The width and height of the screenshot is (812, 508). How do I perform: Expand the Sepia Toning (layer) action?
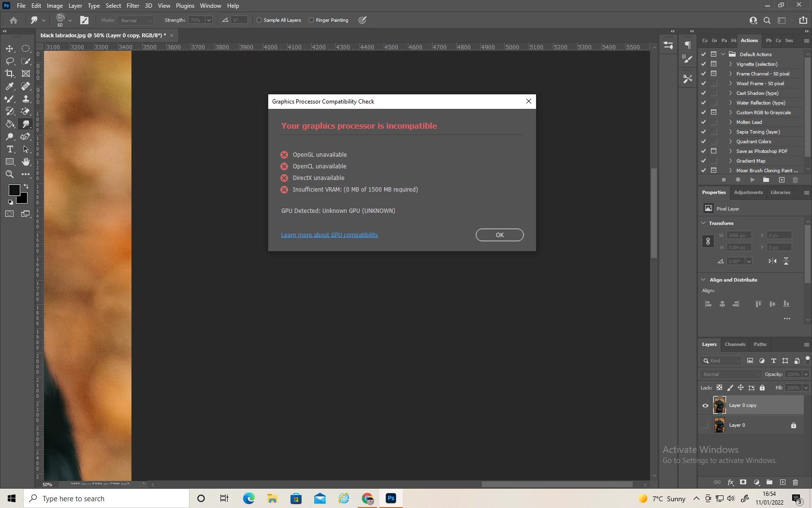730,132
